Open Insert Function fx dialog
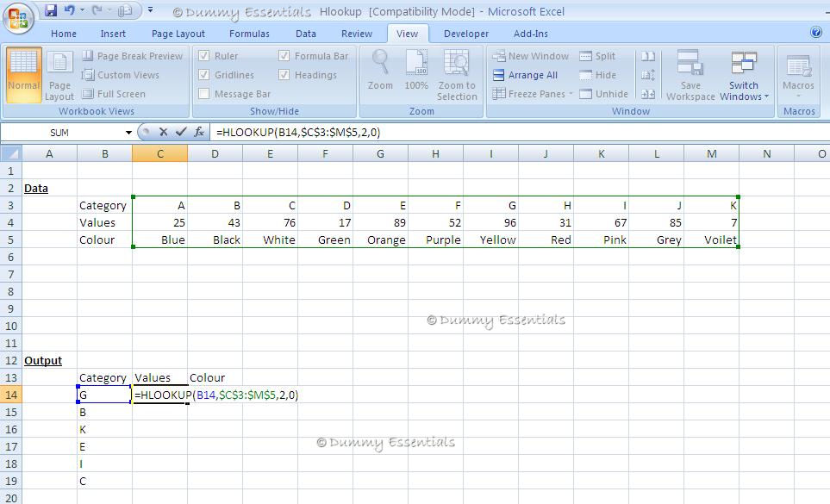The height and width of the screenshot is (504, 830). [x=199, y=132]
